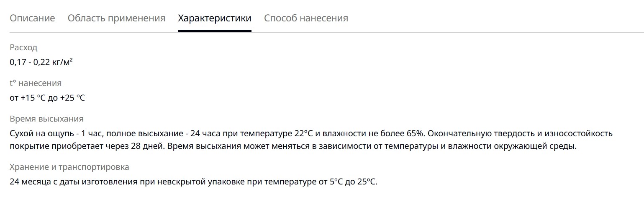Click the t° нанесения label
This screenshot has height=205, width=644.
pos(36,83)
